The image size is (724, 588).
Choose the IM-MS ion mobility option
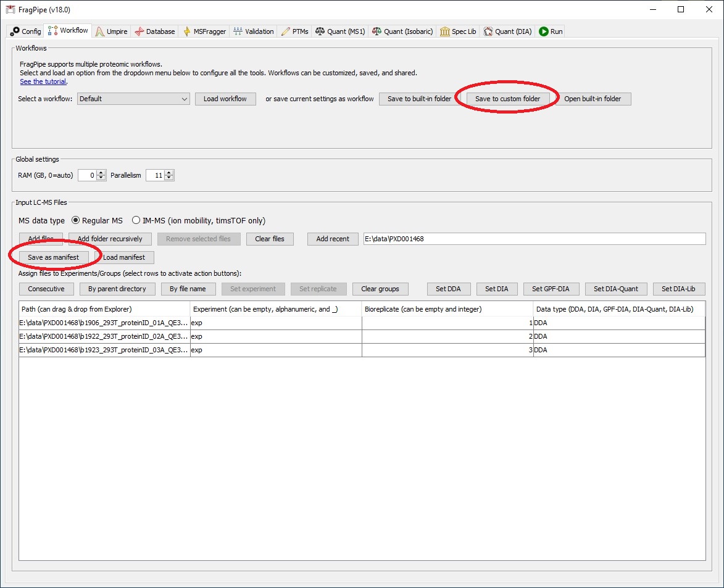tap(136, 222)
